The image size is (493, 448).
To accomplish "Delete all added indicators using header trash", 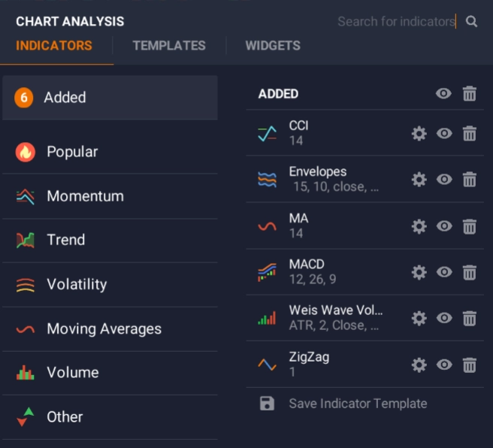I will (x=470, y=93).
